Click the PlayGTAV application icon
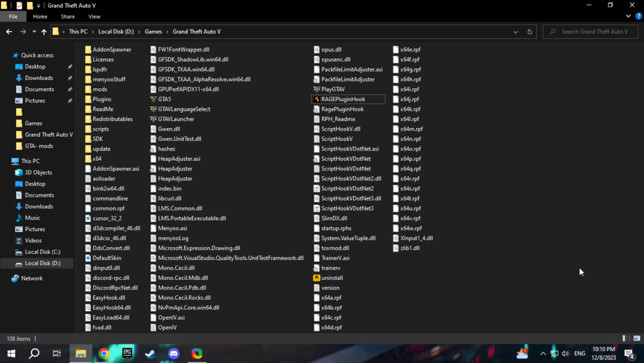Image resolution: width=644 pixels, height=363 pixels. 316,89
